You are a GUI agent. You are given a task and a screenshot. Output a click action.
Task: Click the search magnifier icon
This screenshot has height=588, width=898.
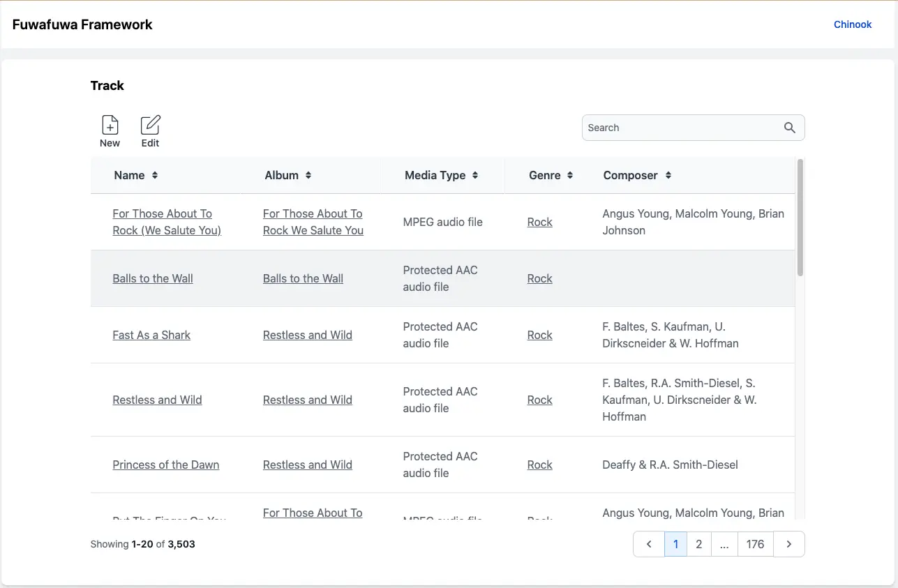coord(789,128)
